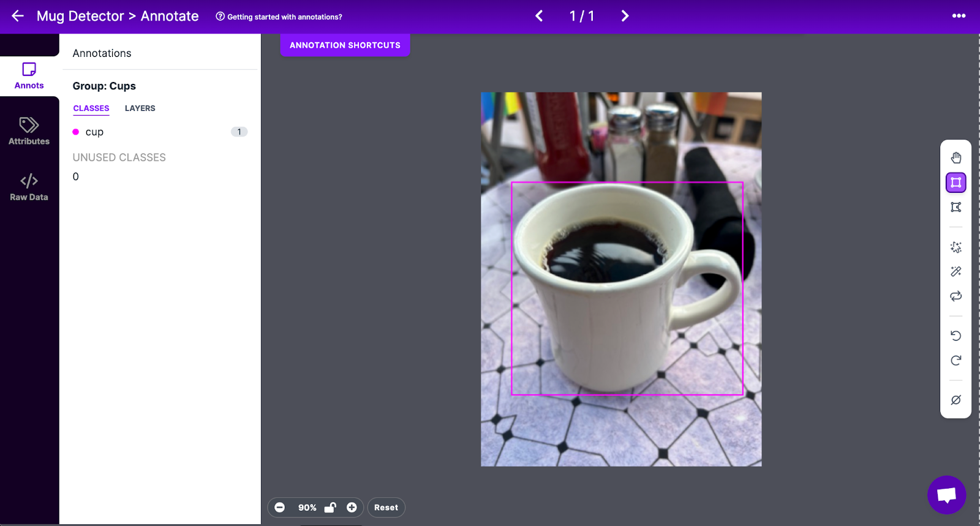This screenshot has width=980, height=526.
Task: Click the cup annotation count badge
Action: pyautogui.click(x=239, y=132)
